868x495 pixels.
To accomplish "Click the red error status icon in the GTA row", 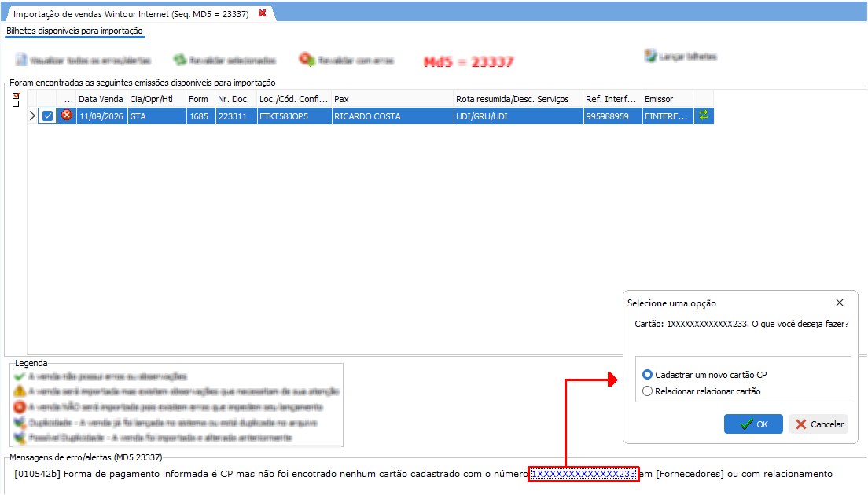I will (66, 115).
